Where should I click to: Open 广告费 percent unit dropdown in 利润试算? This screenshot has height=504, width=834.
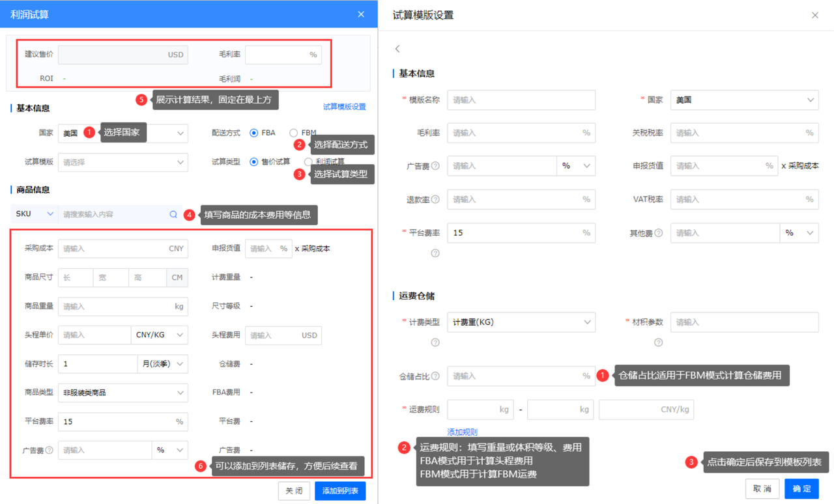[x=170, y=450]
